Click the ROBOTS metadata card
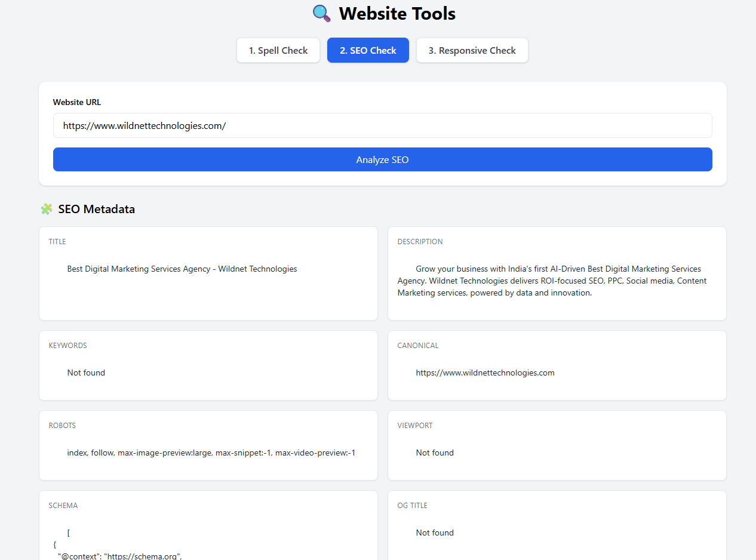The height and width of the screenshot is (560, 756). pos(208,445)
